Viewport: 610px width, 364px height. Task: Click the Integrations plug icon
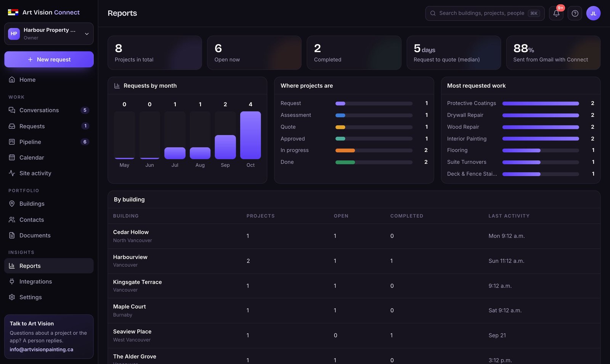[x=12, y=281]
